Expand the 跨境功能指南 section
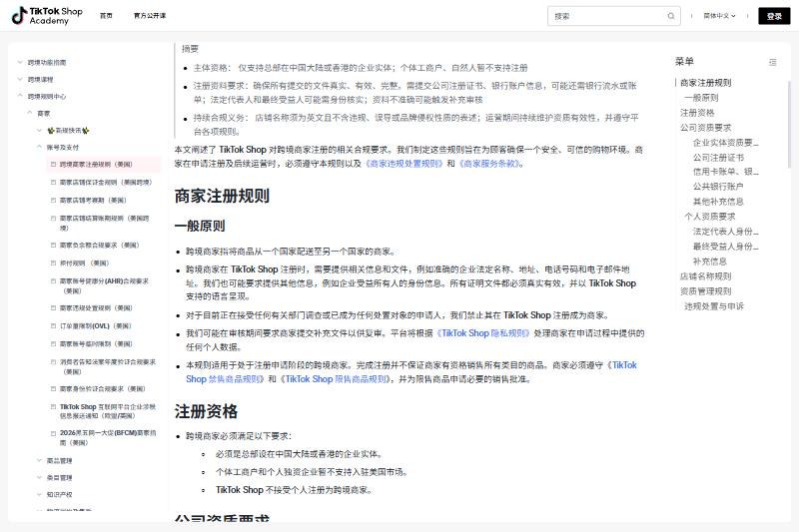Screen dimensions: 799x532 (x=20, y=63)
